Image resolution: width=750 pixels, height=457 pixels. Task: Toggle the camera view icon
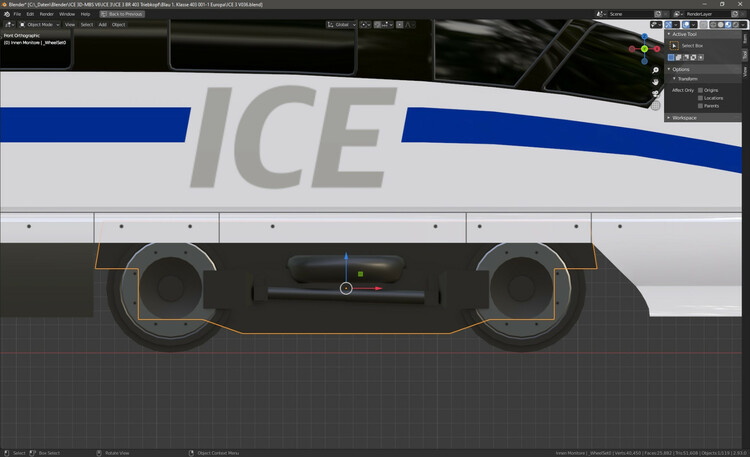[655, 93]
